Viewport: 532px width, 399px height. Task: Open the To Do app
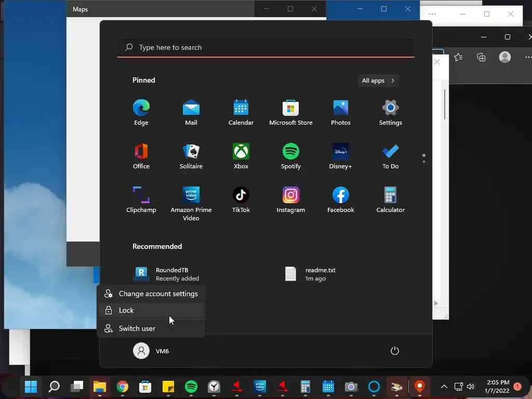(391, 156)
